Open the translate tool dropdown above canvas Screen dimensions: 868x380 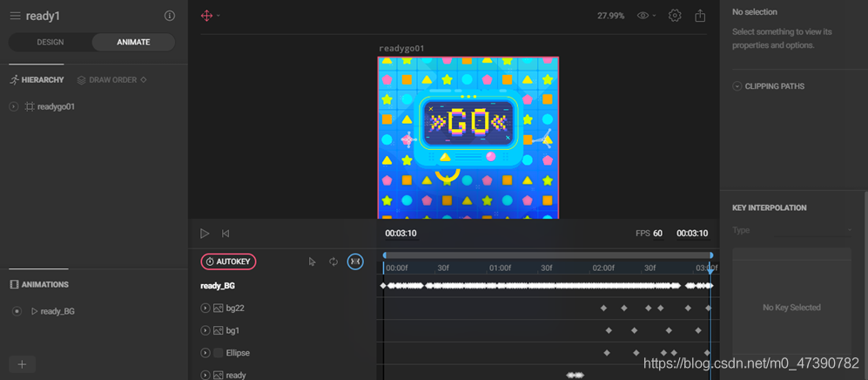click(x=211, y=16)
